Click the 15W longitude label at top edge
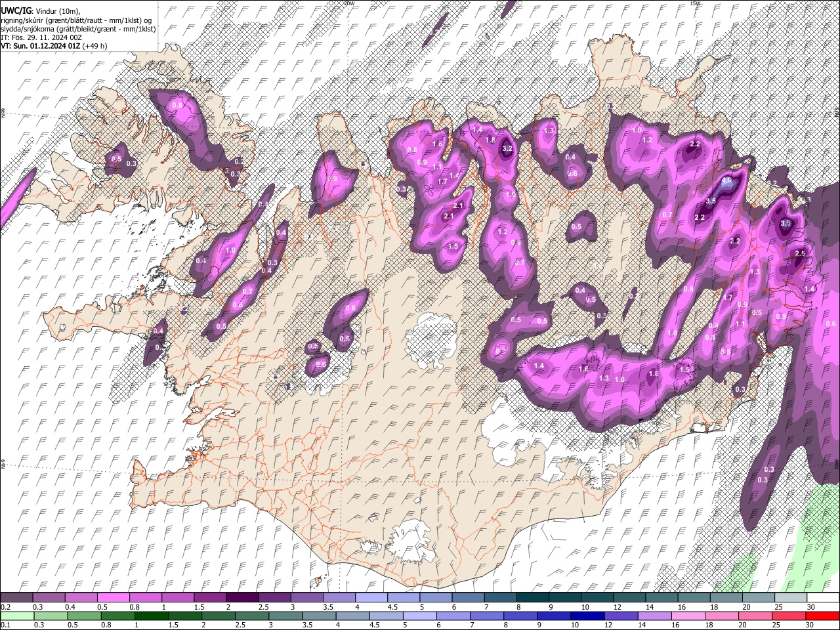Image resolution: width=840 pixels, height=630 pixels. tap(696, 3)
